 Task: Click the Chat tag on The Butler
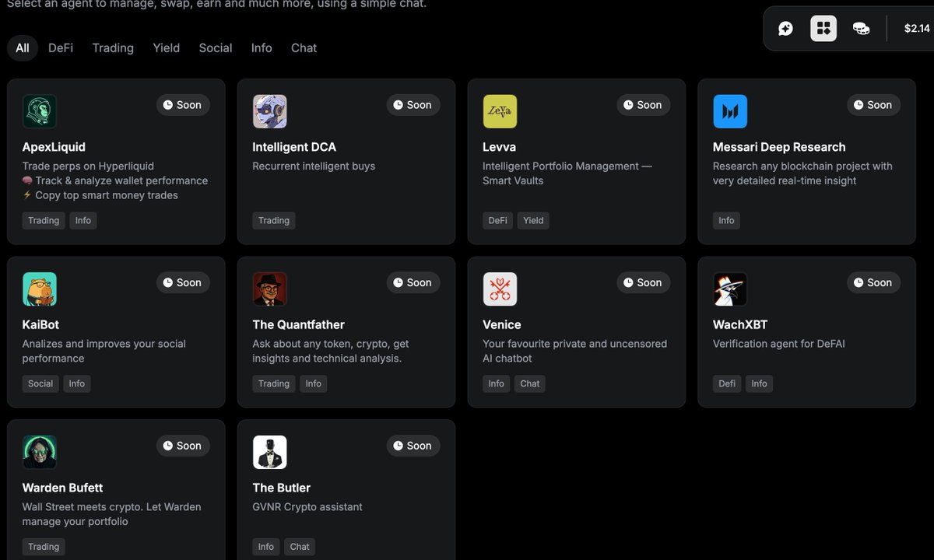[300, 547]
